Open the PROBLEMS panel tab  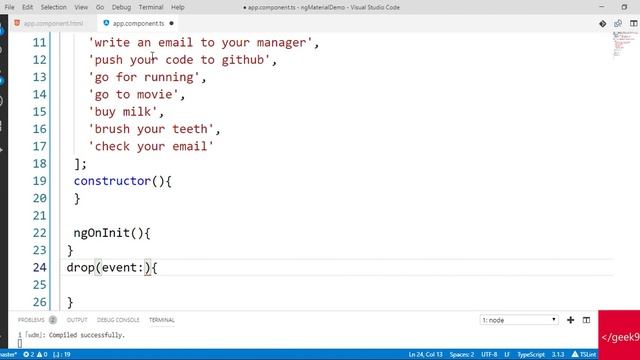coord(31,320)
